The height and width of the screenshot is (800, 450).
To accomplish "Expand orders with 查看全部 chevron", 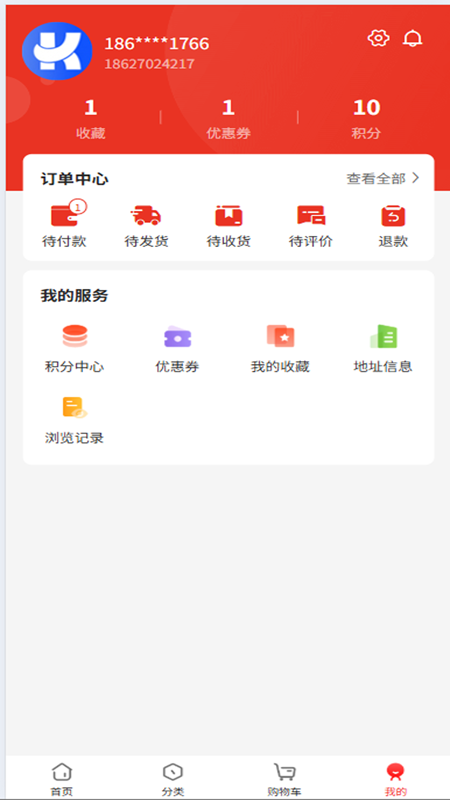I will pyautogui.click(x=383, y=179).
